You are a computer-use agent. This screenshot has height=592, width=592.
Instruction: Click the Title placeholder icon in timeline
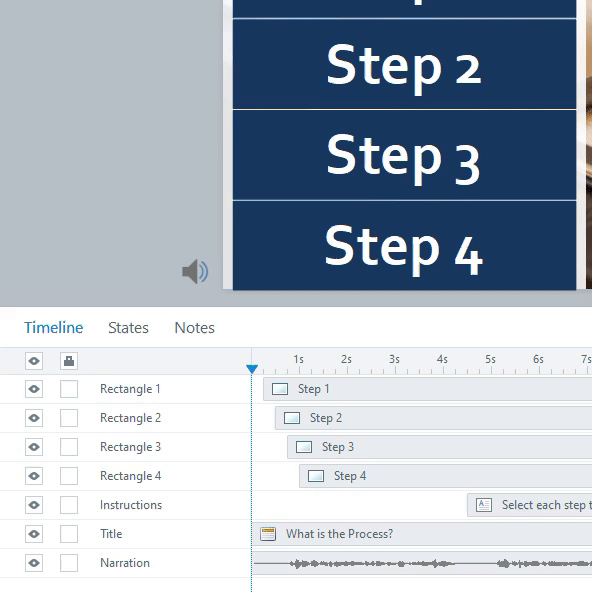(268, 534)
